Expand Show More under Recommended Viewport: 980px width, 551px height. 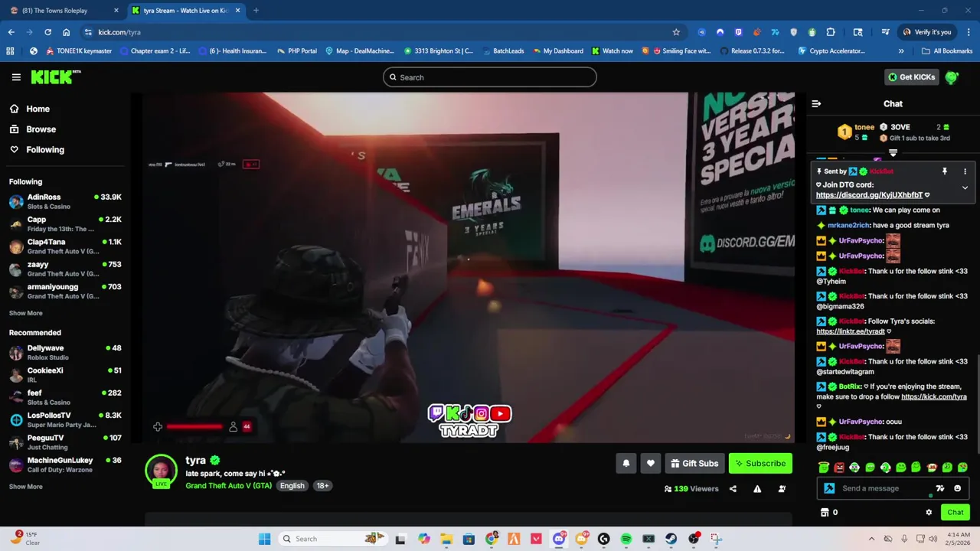[25, 487]
